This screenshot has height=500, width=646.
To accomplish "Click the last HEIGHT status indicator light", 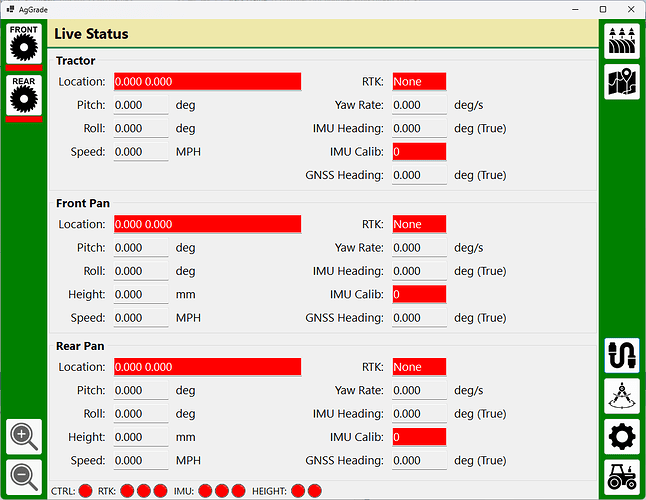I will point(315,490).
